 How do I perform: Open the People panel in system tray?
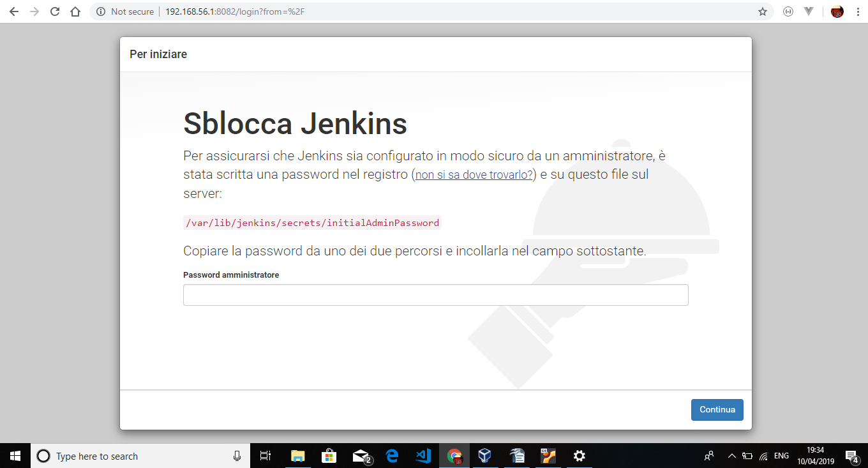pyautogui.click(x=708, y=456)
